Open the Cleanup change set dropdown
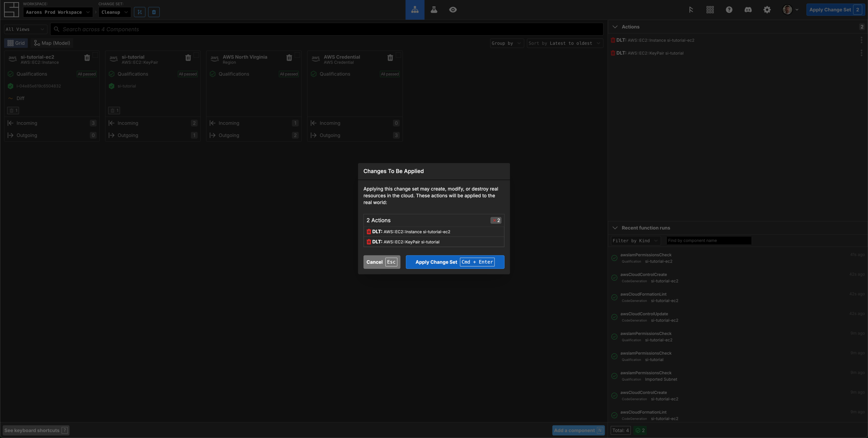The width and height of the screenshot is (868, 438). [115, 12]
